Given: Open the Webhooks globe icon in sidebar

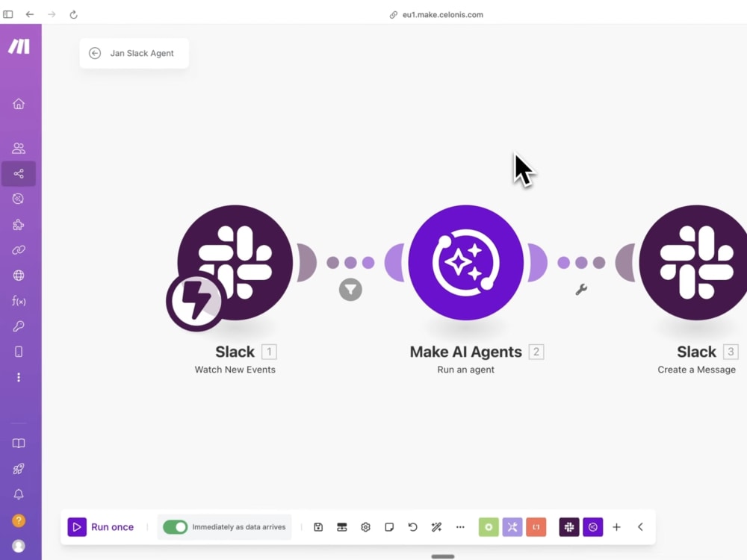Looking at the screenshot, I should [19, 276].
